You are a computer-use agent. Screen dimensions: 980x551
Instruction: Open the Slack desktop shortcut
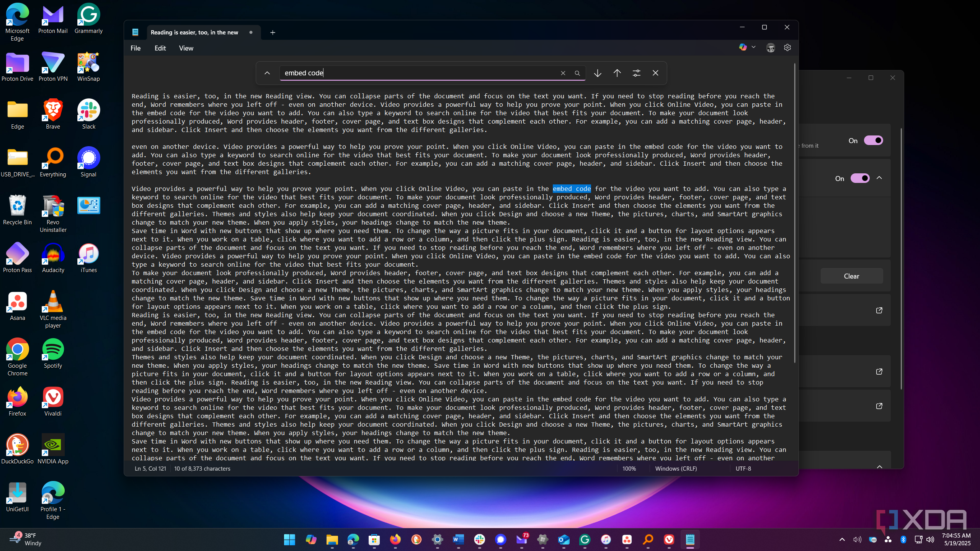coord(88,114)
